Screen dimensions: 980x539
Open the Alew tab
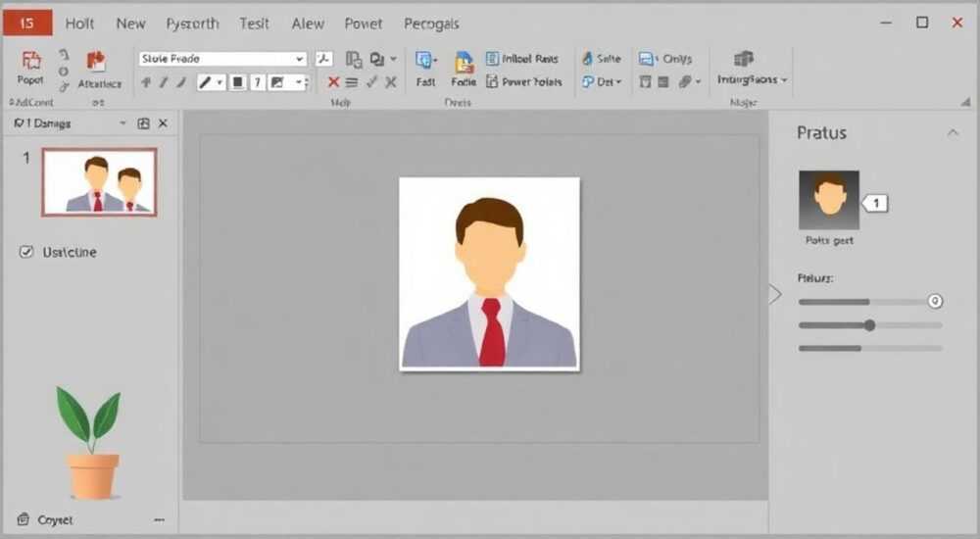(308, 24)
